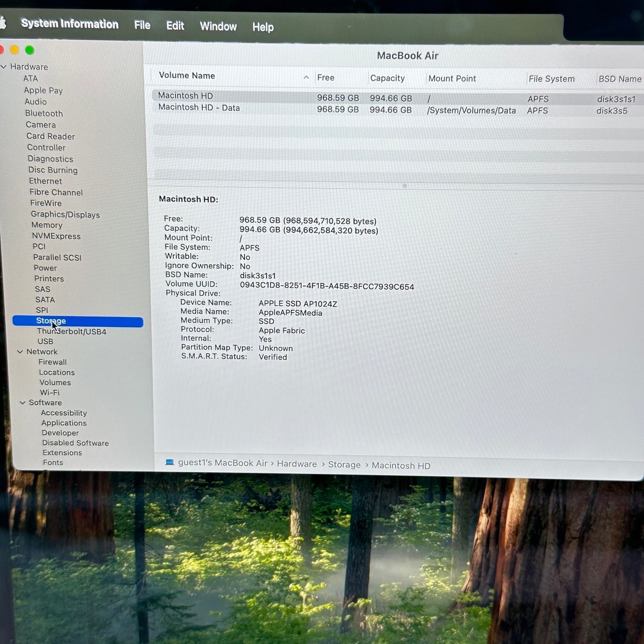Screen dimensions: 644x644
Task: Open the Window menu
Action: coord(218,26)
